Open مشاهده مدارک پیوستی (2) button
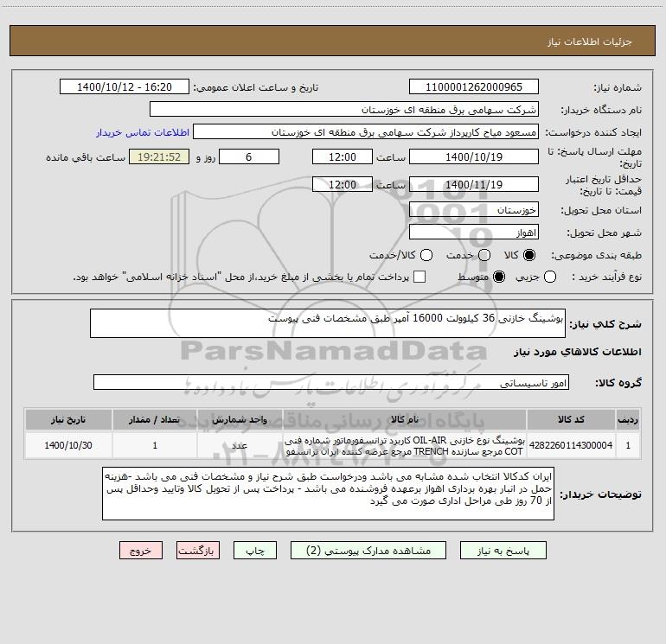The image size is (666, 644). pyautogui.click(x=368, y=551)
